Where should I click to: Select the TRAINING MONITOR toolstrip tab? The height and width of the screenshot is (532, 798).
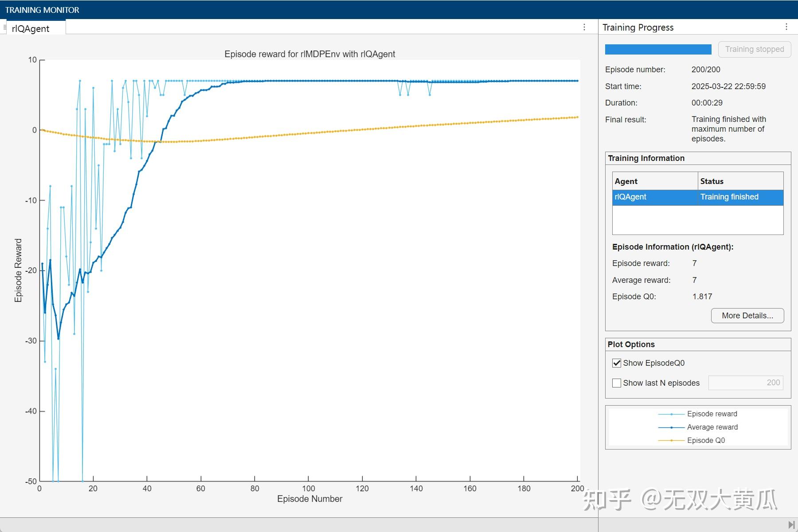[43, 10]
